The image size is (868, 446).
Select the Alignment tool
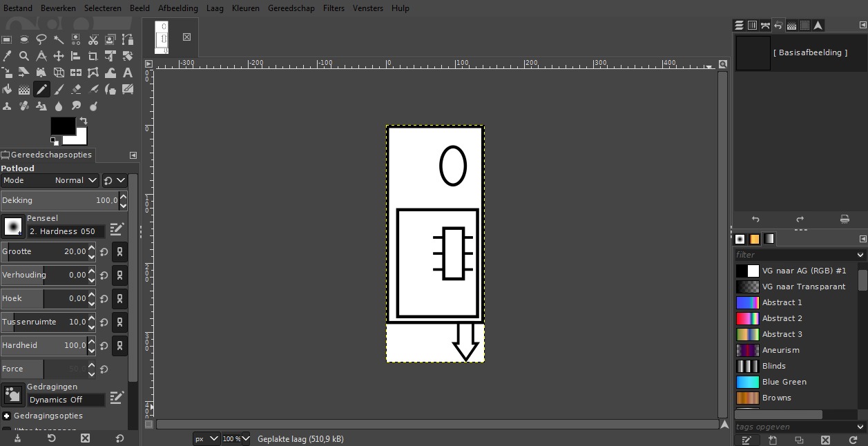(x=76, y=56)
